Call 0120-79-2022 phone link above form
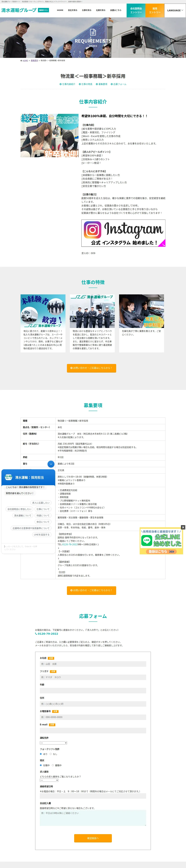This screenshot has width=186, height=868. point(47,634)
